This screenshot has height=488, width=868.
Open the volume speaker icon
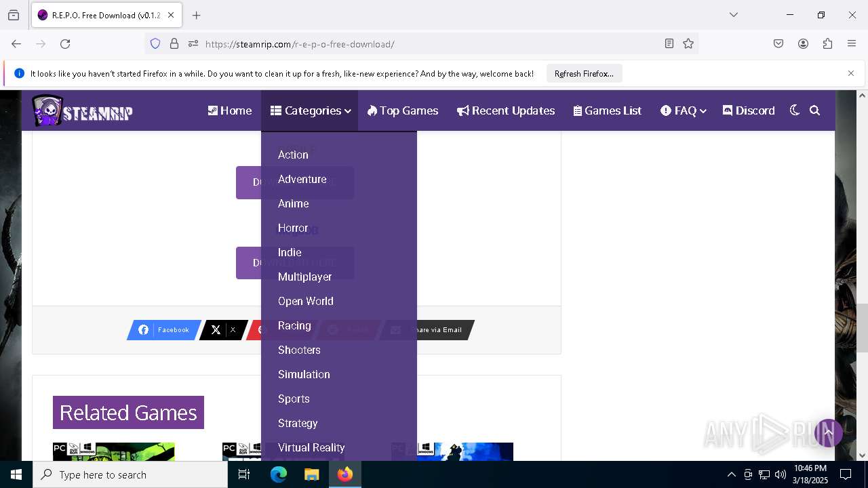coord(781,474)
